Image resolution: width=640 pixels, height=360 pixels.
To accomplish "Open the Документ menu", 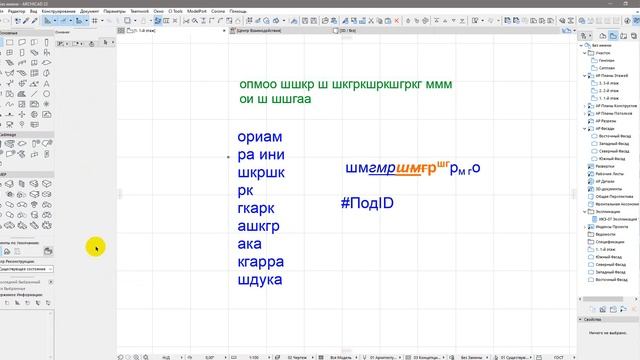I will tap(89, 11).
